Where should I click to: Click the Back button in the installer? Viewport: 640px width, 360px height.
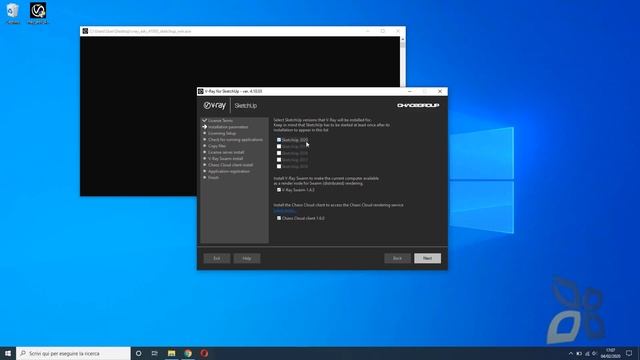(x=397, y=258)
